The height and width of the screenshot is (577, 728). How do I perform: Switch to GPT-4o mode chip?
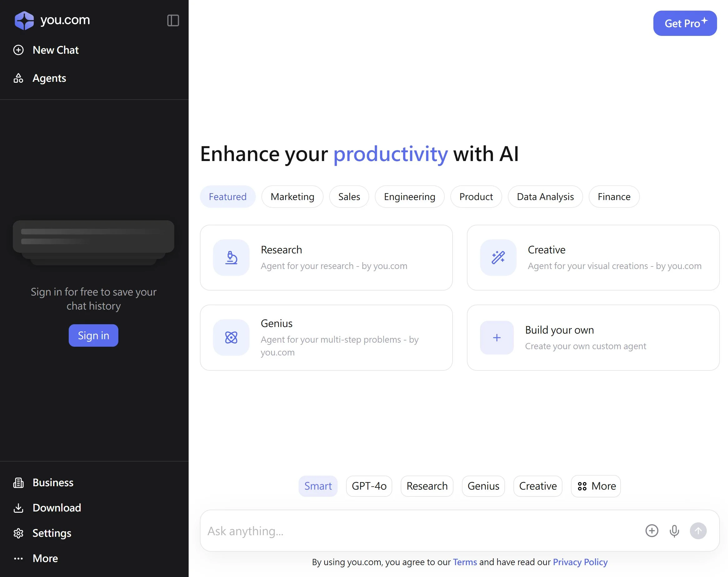coord(369,486)
